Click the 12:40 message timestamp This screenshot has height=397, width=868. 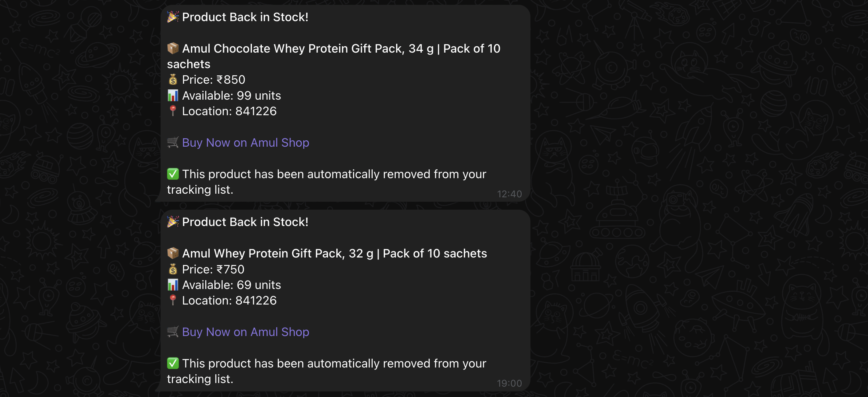(x=509, y=194)
